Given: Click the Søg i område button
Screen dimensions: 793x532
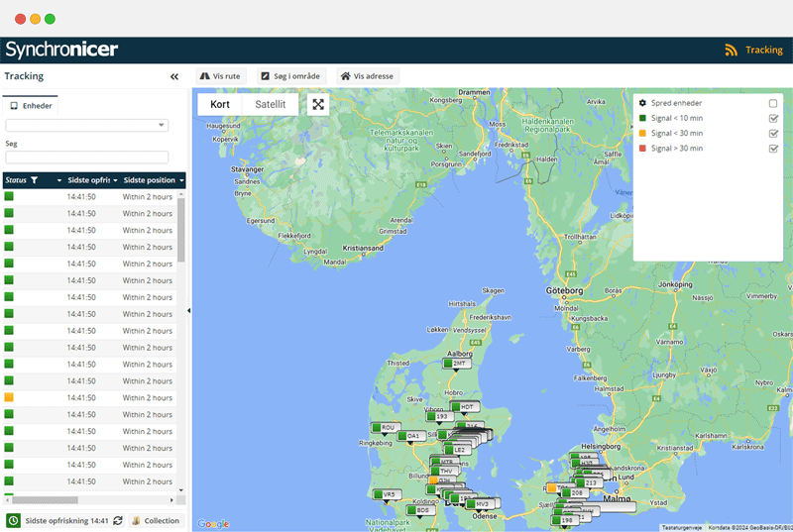Looking at the screenshot, I should pos(290,76).
